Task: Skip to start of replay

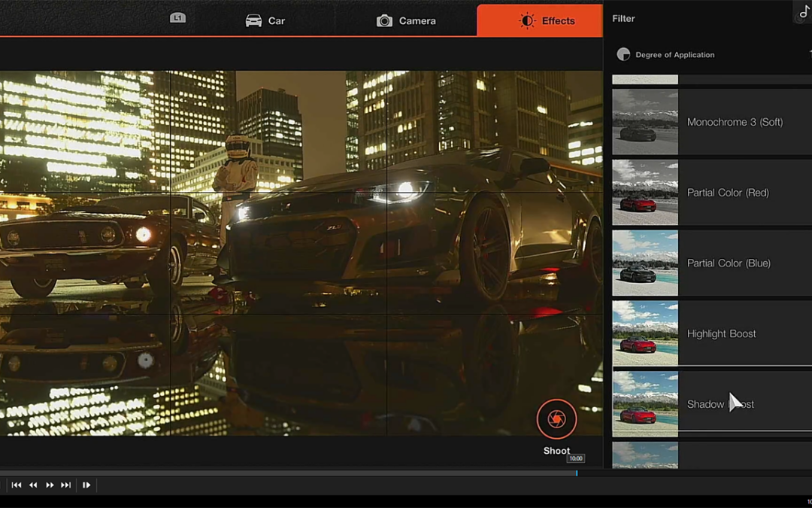Action: point(17,485)
